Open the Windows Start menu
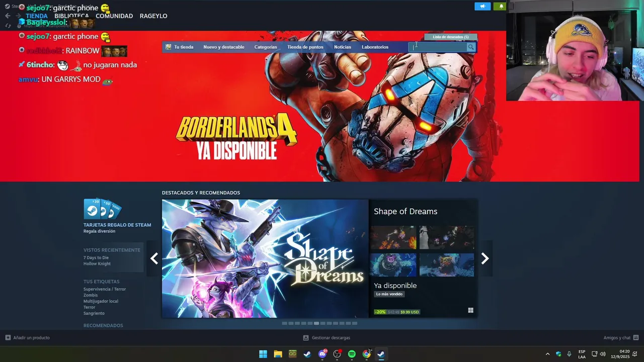Viewport: 644px width, 362px height. pos(263,354)
